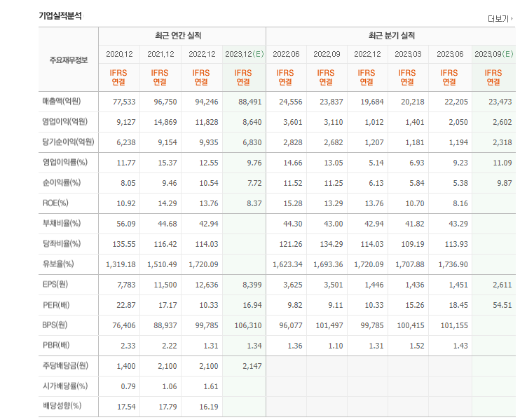520x420 pixels.
Task: Click the 배당성향(%) row label
Action: click(x=62, y=406)
